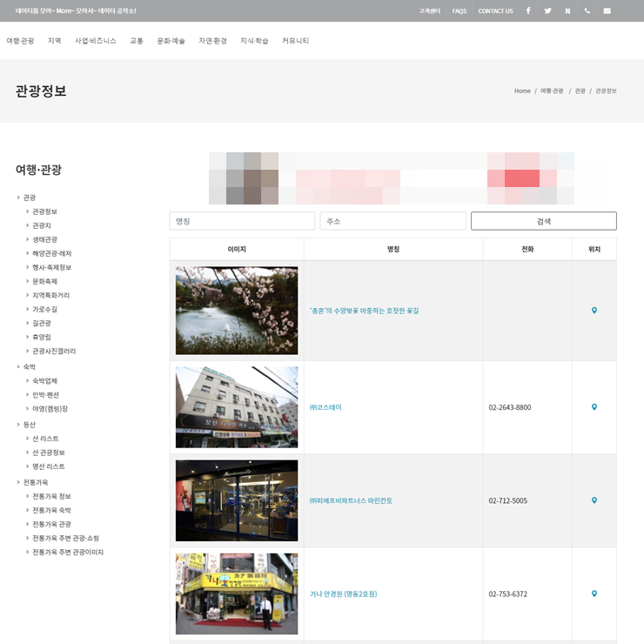Select 휴양림 in the sidebar
The height and width of the screenshot is (644, 644).
point(42,337)
